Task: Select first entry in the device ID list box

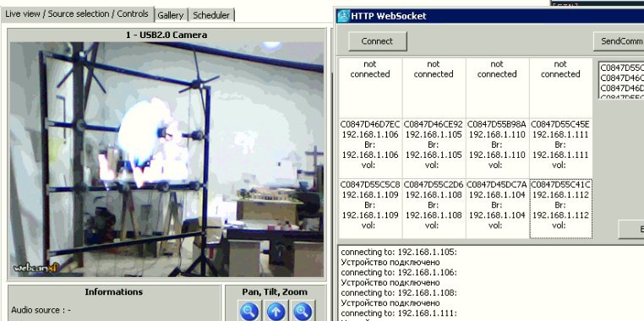Action: 622,68
